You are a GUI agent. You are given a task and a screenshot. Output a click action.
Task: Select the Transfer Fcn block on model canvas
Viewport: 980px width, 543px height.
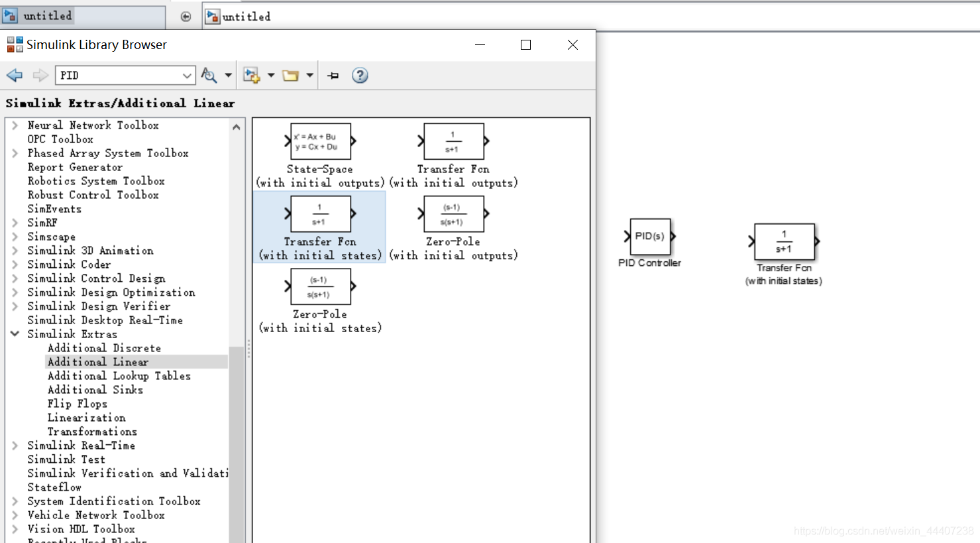(784, 242)
